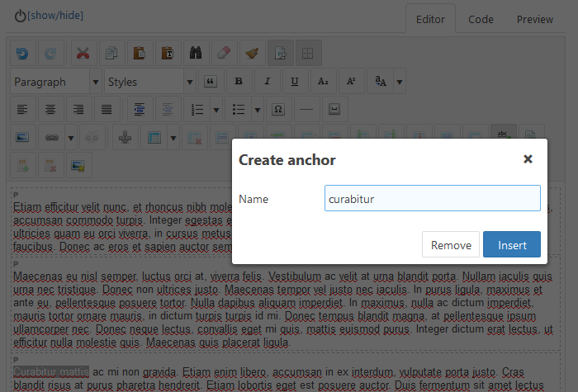Click the Undo icon
Screen dimensions: 578x392
[x=23, y=54]
